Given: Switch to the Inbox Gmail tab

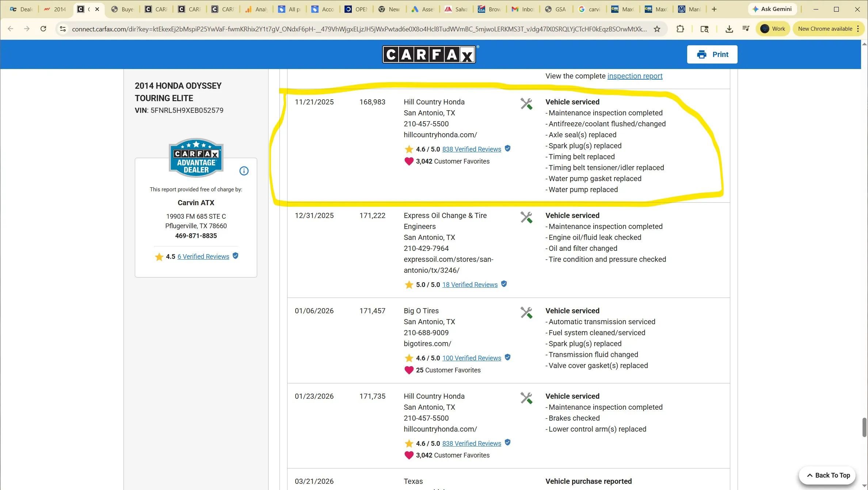Looking at the screenshot, I should tap(522, 9).
